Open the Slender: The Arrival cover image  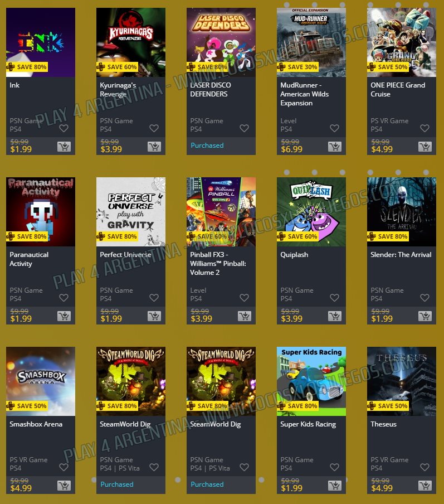tap(402, 212)
